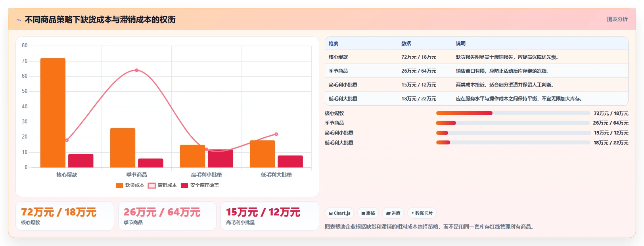Click the orange 季节商品 bar
Image resolution: width=644 pixels, height=246 pixels.
coord(123,148)
